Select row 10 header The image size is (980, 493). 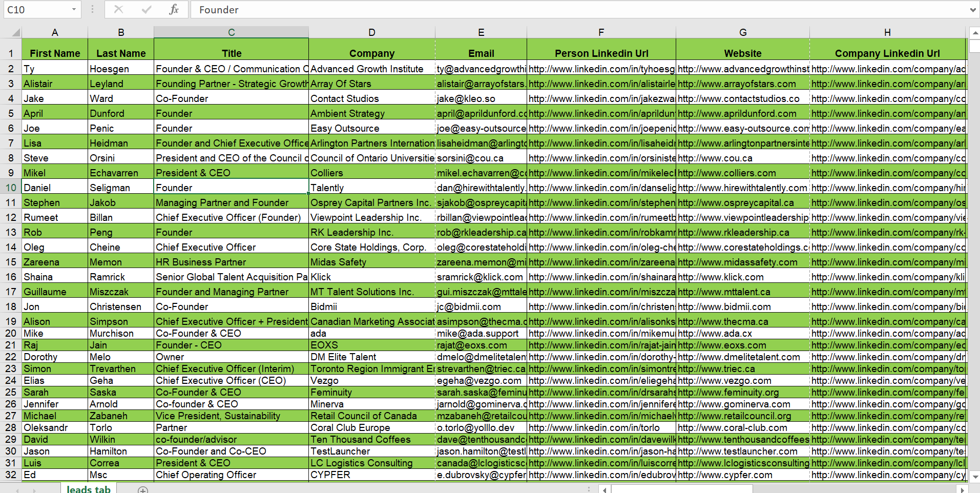tap(11, 188)
